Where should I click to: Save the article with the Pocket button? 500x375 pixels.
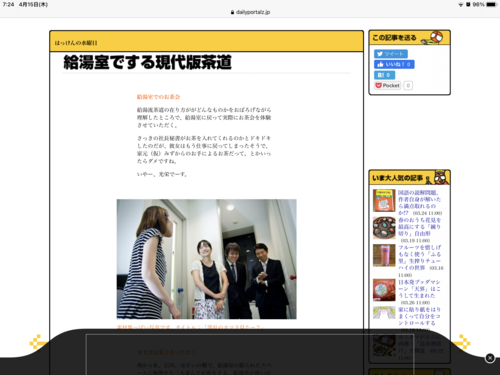coord(387,86)
